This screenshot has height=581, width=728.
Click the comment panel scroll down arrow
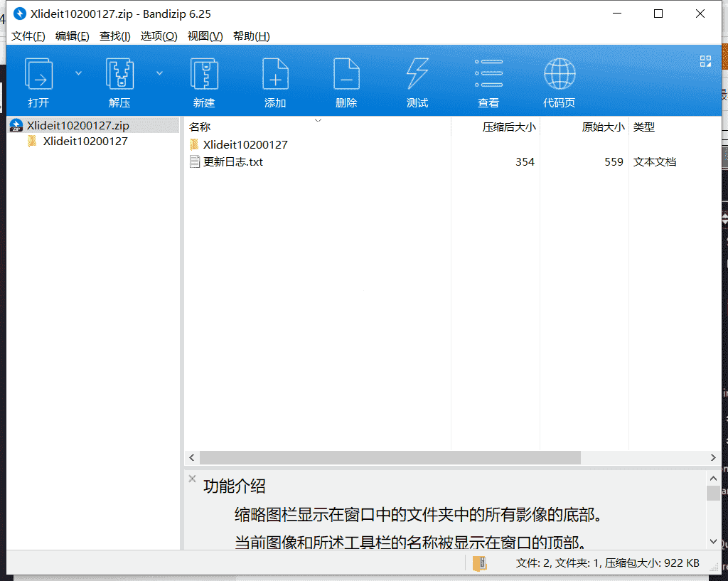pyautogui.click(x=713, y=541)
